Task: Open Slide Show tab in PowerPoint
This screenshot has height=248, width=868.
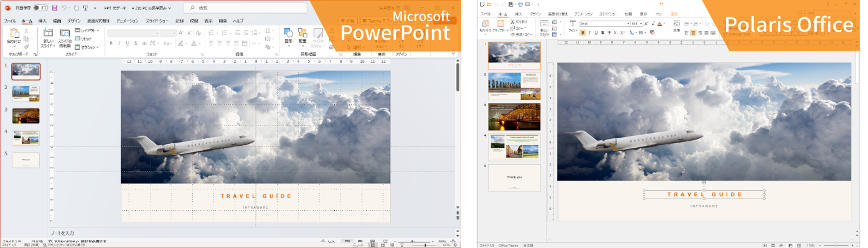Action: [x=157, y=21]
